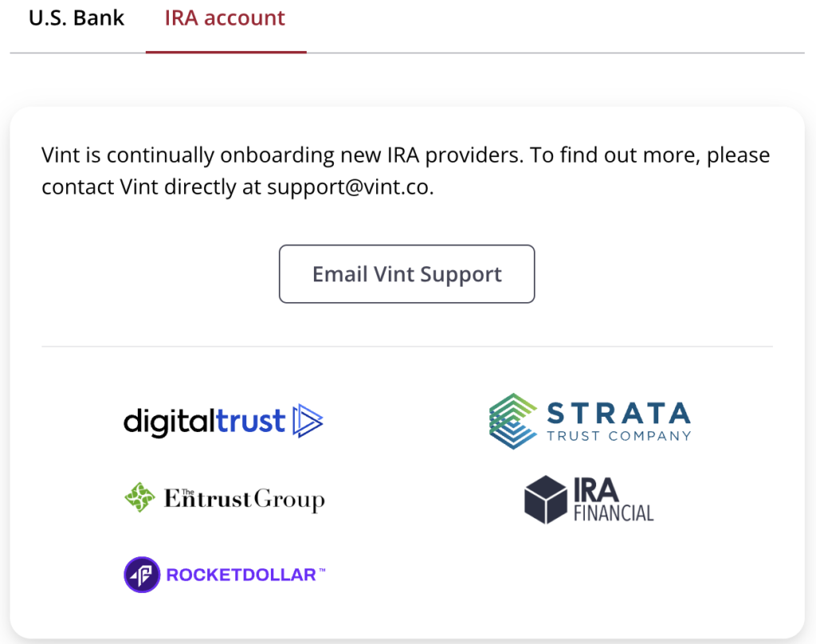Screen dimensions: 816x644
Task: Select the bold IRA text in the IRA Financial logo
Action: point(596,489)
